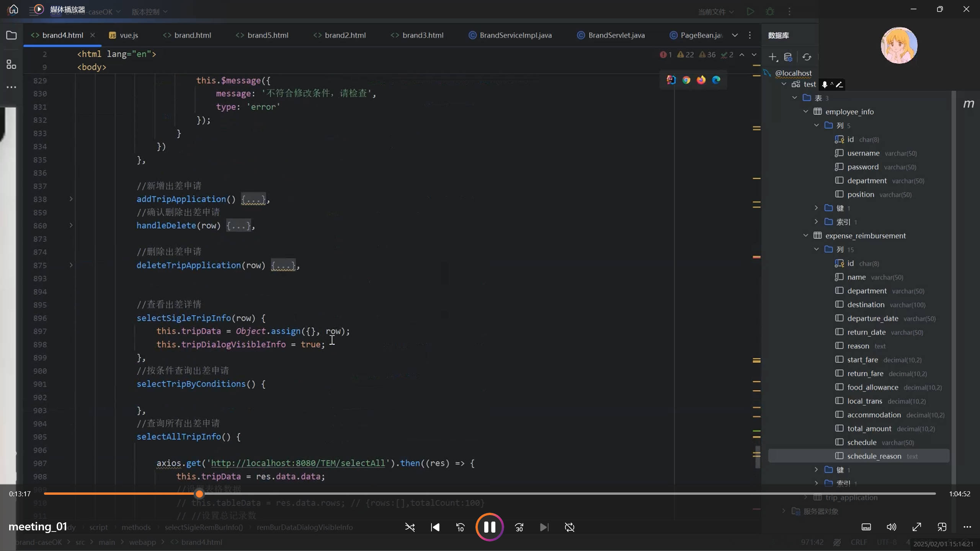Expand the index folder under employee_info
This screenshot has width=980, height=551.
[x=816, y=222]
